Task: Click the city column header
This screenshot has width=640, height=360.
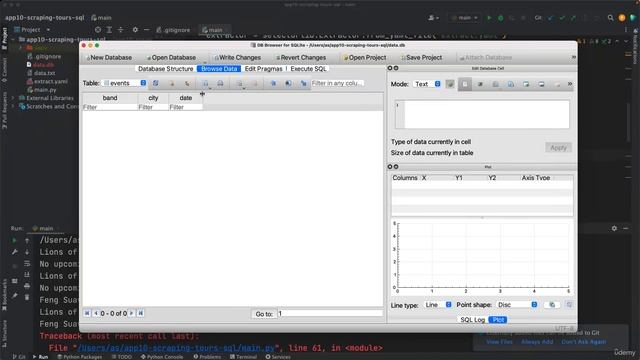Action: tap(153, 98)
